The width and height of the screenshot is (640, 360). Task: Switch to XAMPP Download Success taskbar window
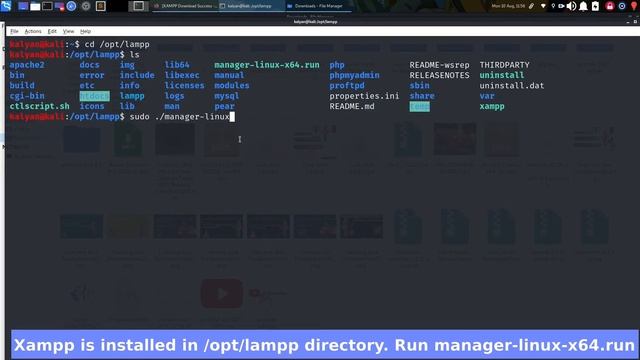pos(185,6)
